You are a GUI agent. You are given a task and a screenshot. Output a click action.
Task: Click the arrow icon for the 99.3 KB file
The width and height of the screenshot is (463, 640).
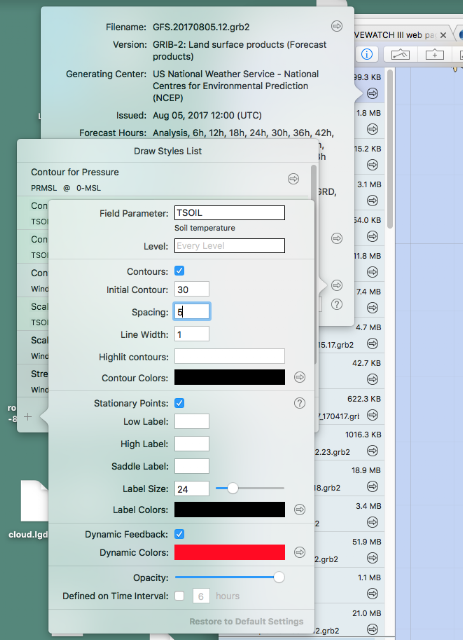372,93
